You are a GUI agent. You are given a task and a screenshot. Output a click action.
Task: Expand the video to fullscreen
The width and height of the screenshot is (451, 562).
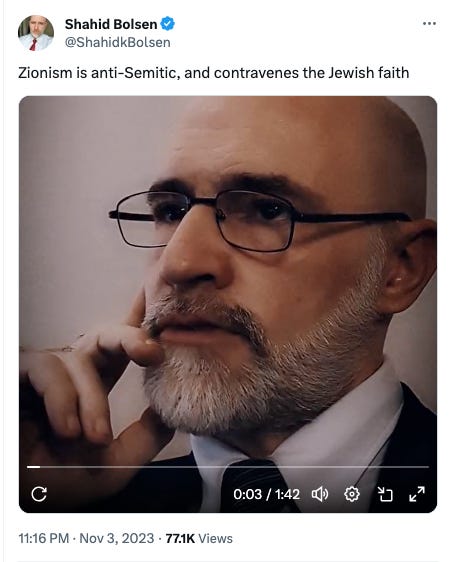coord(417,494)
